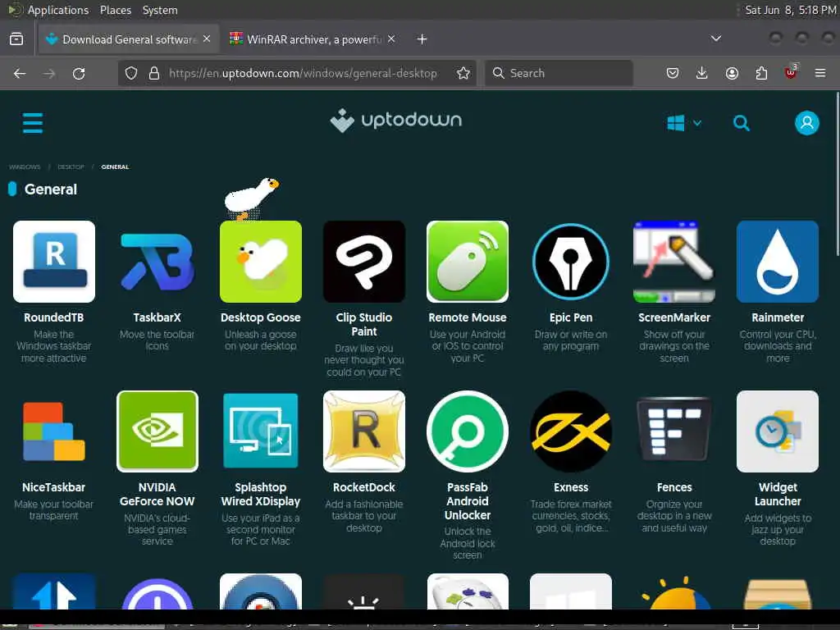Click the page vertical scrollbar
This screenshot has height=630, width=840.
(837, 174)
